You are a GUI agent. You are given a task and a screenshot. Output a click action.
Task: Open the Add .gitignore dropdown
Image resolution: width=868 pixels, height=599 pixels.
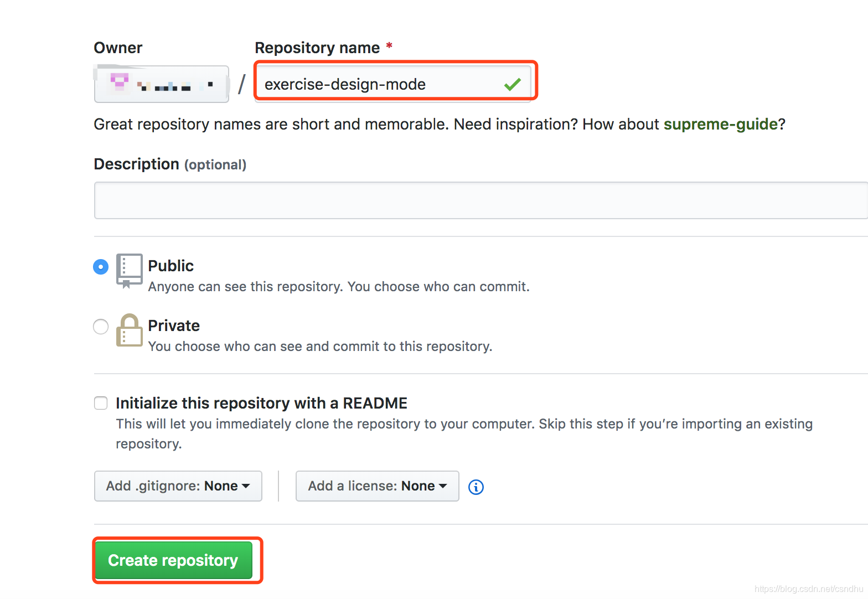(178, 486)
